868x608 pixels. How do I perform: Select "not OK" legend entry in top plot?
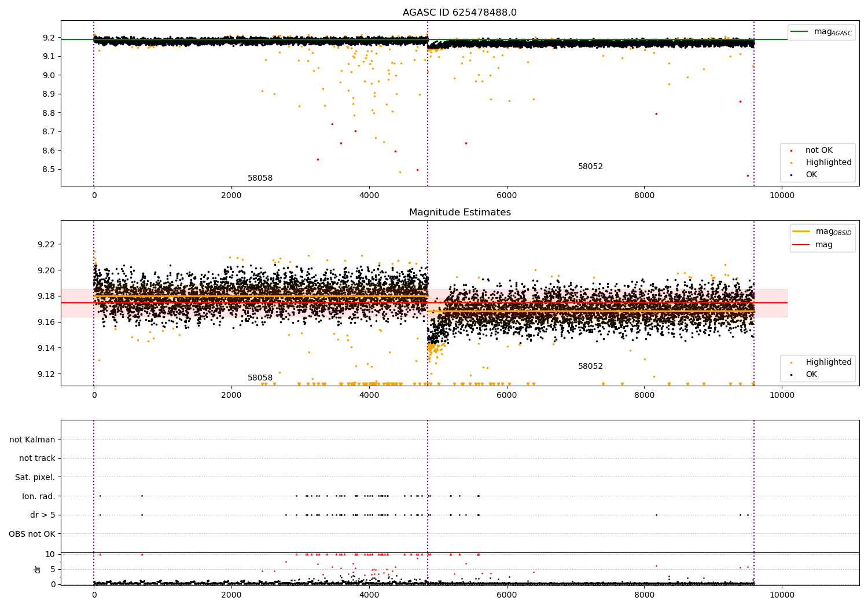[x=819, y=151]
